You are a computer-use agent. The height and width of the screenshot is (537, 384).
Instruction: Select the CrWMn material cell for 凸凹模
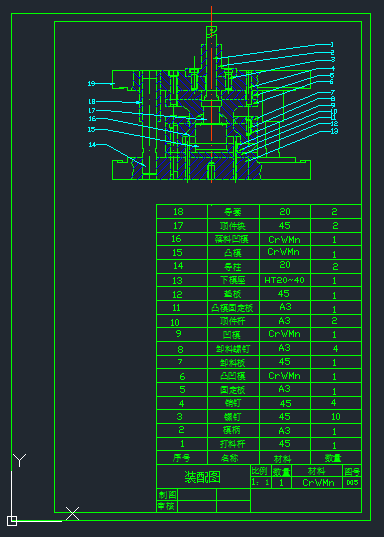284,376
